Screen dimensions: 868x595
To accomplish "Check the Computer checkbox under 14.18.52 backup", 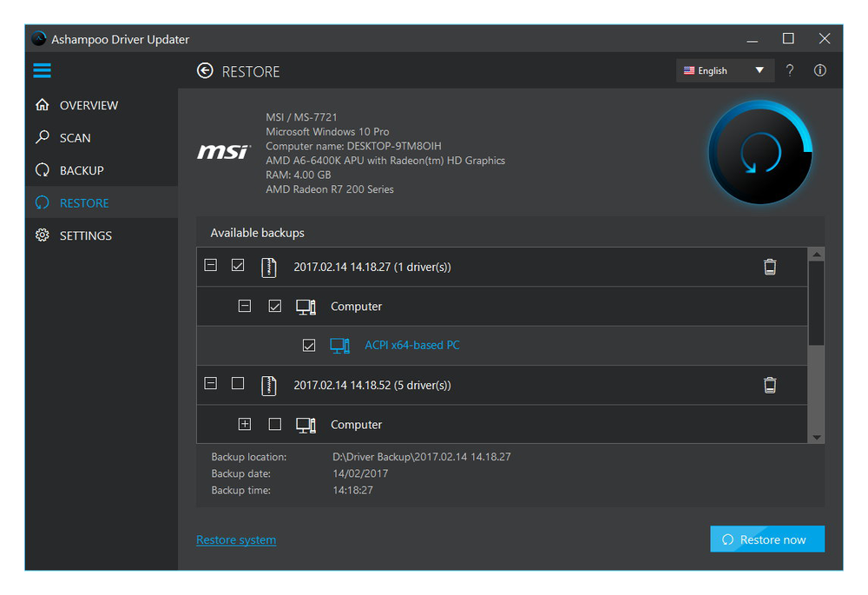I will pyautogui.click(x=274, y=424).
